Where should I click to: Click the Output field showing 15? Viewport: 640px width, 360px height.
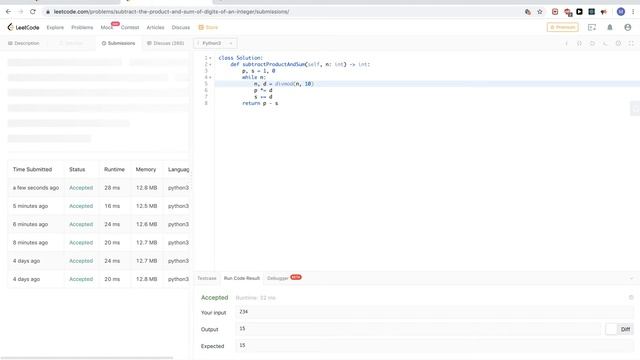coord(418,329)
